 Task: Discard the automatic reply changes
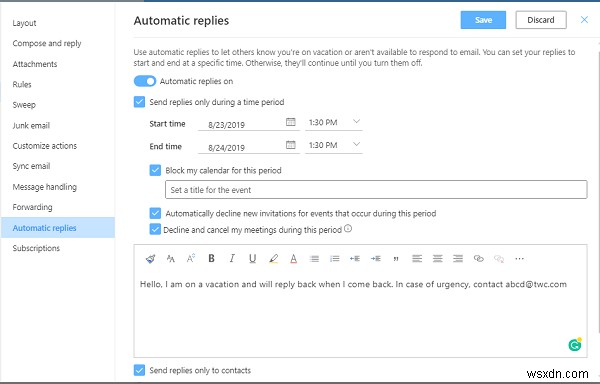541,20
